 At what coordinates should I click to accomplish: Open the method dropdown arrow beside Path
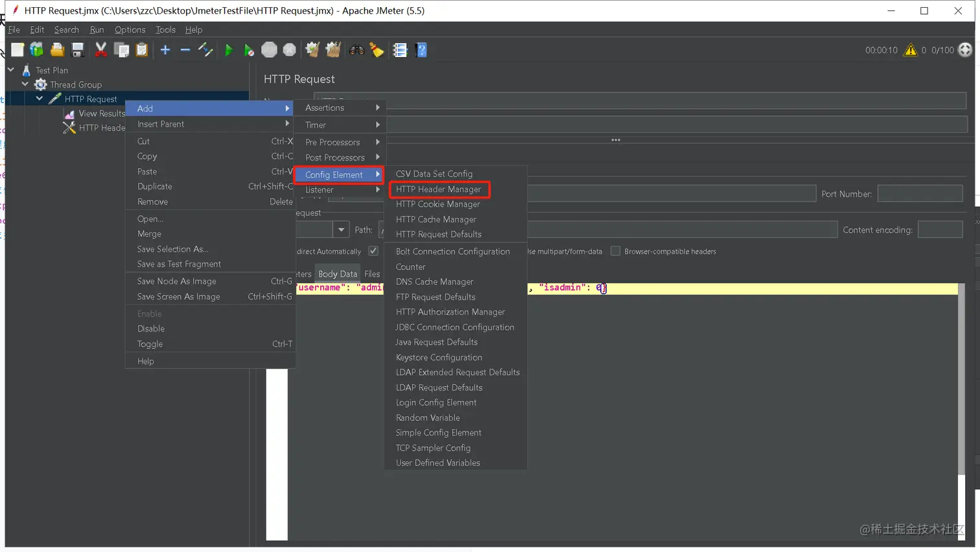point(342,230)
